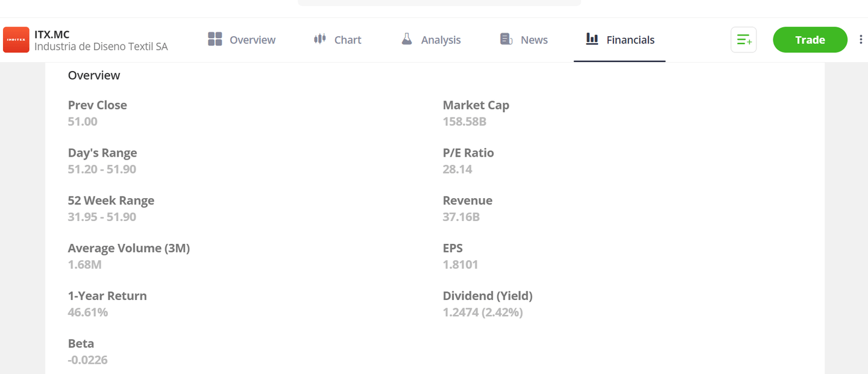Select the candlestick Chart icon
The height and width of the screenshot is (374, 868).
[x=319, y=39]
